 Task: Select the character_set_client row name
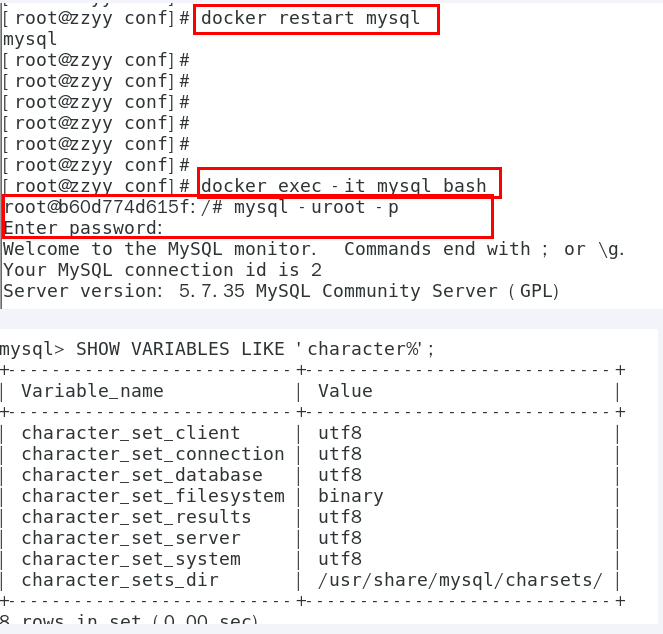[131, 433]
